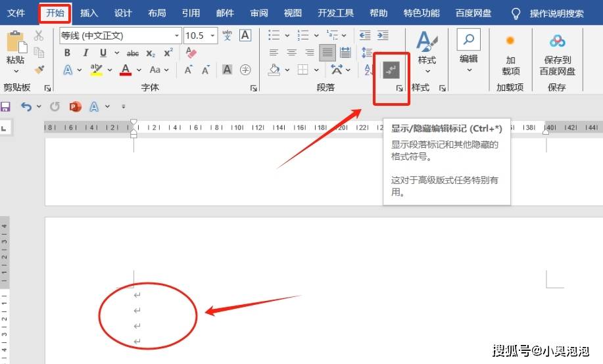Viewport: 603px width, 364px height.
Task: Toggle Underline formatting
Action: click(103, 53)
